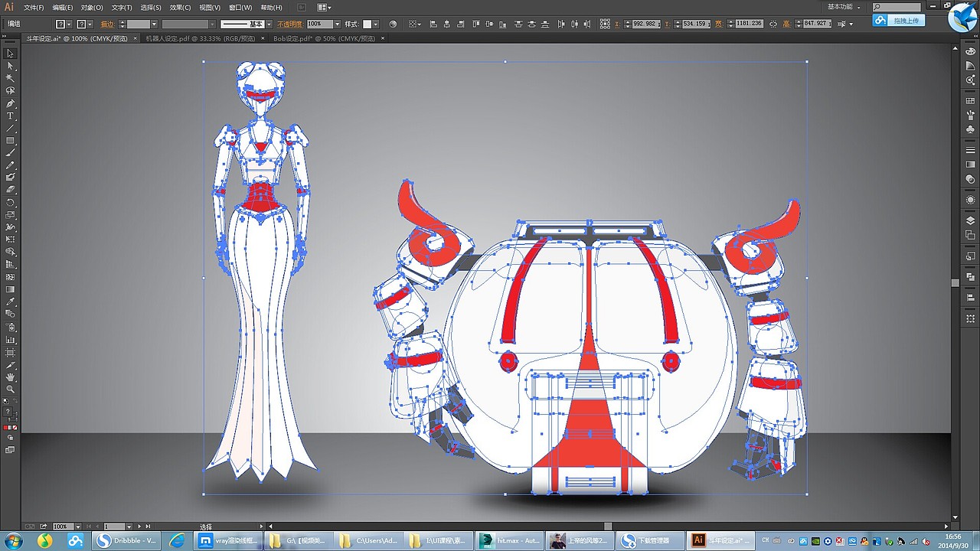The image size is (980, 551).
Task: Toggle the screen mode button in tools panel
Action: (x=11, y=451)
